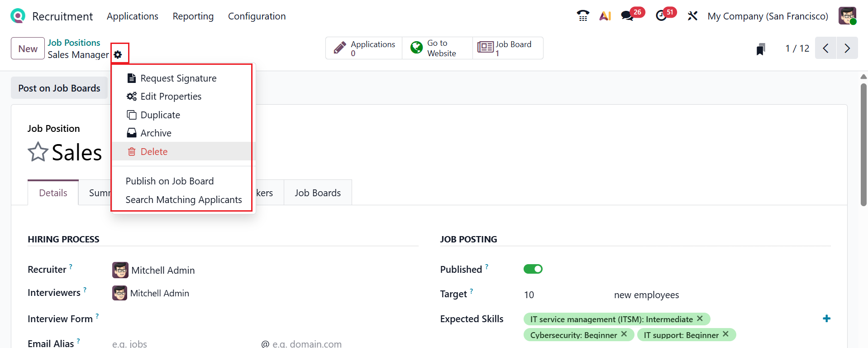Open the AI assistant icon
The image size is (868, 348).
tap(605, 16)
